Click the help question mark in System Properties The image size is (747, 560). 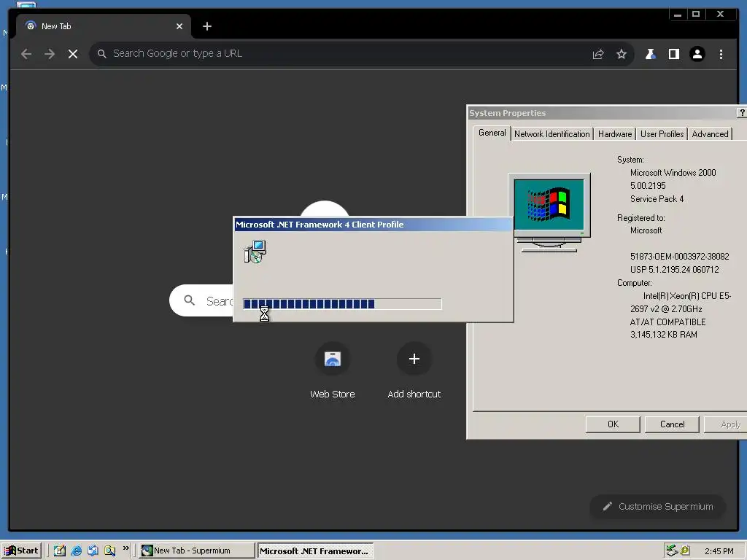(742, 113)
